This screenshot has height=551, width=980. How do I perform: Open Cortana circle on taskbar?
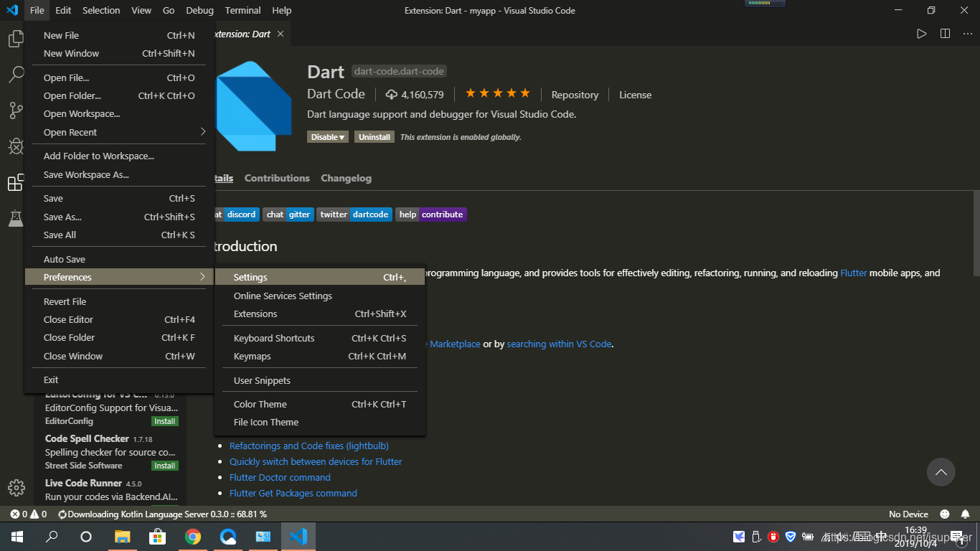[x=86, y=537]
